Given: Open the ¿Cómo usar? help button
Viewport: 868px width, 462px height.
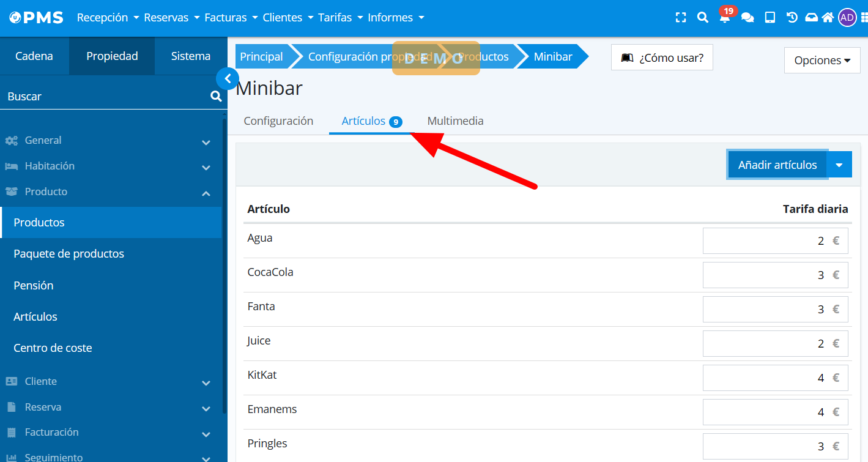Looking at the screenshot, I should (x=662, y=58).
